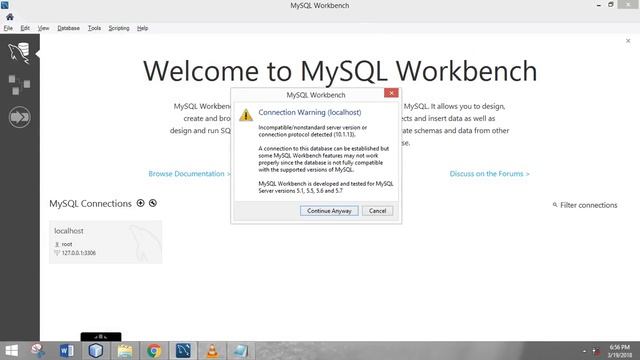
Task: Open the Database menu
Action: click(x=68, y=28)
